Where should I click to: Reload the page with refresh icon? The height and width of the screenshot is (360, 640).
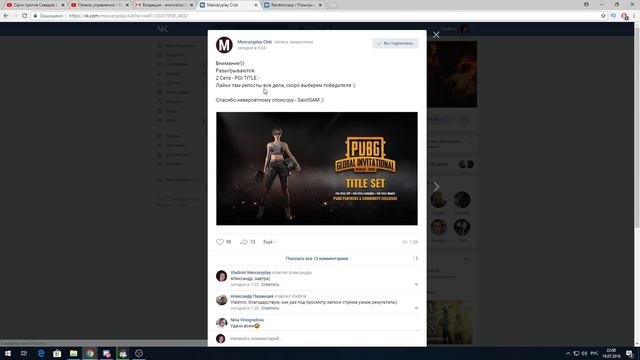tap(24, 16)
